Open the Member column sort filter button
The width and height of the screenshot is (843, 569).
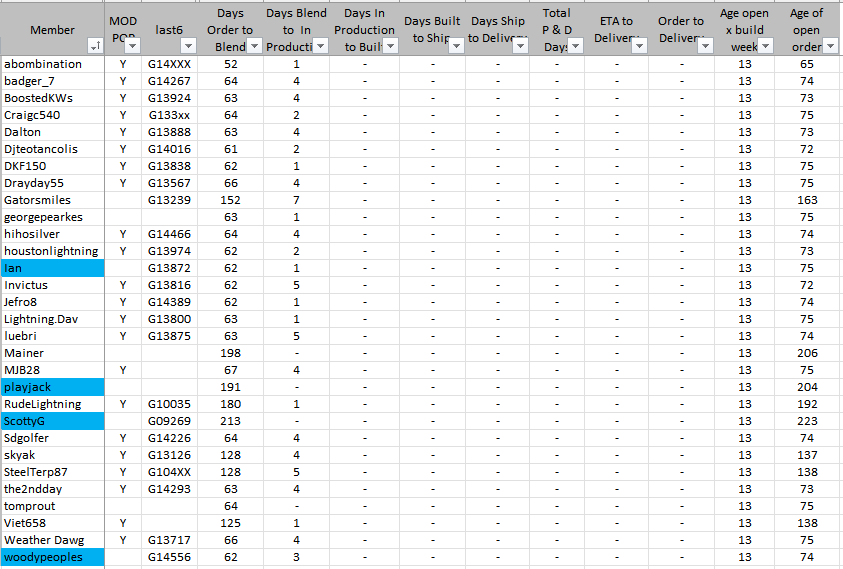[x=95, y=47]
